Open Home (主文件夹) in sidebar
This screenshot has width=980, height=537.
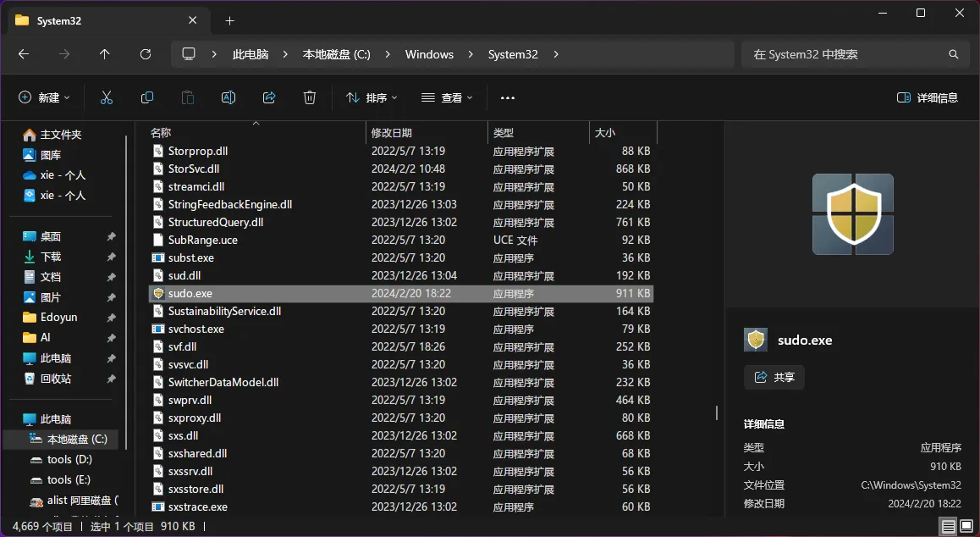[x=52, y=135]
